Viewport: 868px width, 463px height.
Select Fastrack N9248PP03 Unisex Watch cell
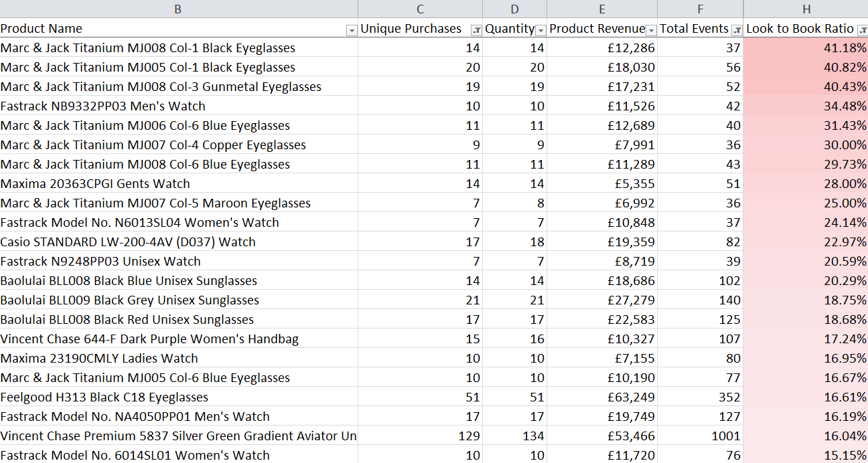point(179,261)
